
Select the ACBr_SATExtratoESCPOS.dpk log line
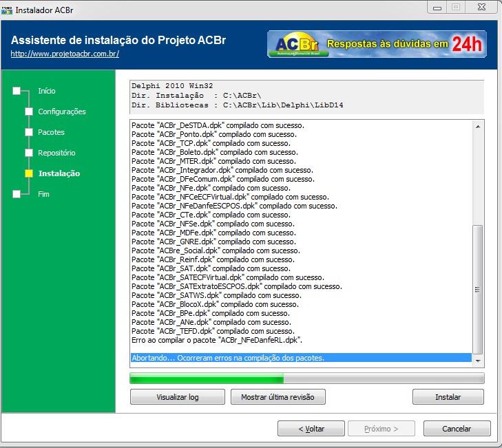(237, 286)
